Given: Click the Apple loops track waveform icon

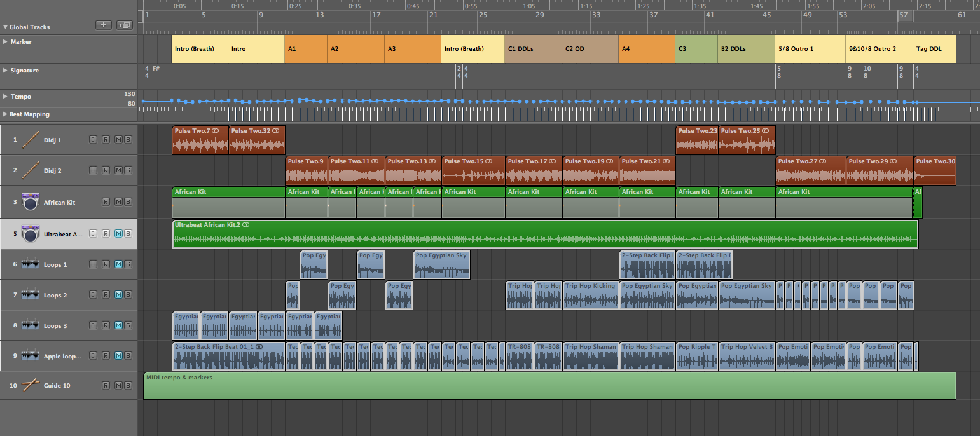Looking at the screenshot, I should [x=30, y=357].
